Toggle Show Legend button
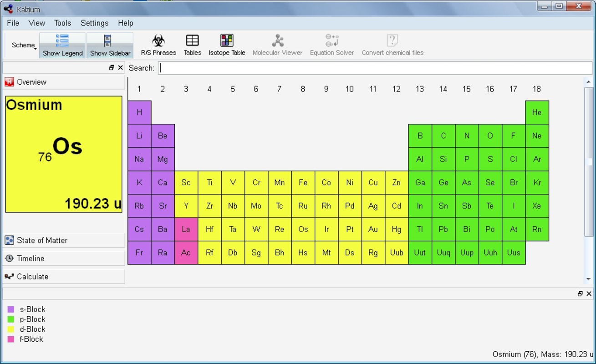 (62, 45)
